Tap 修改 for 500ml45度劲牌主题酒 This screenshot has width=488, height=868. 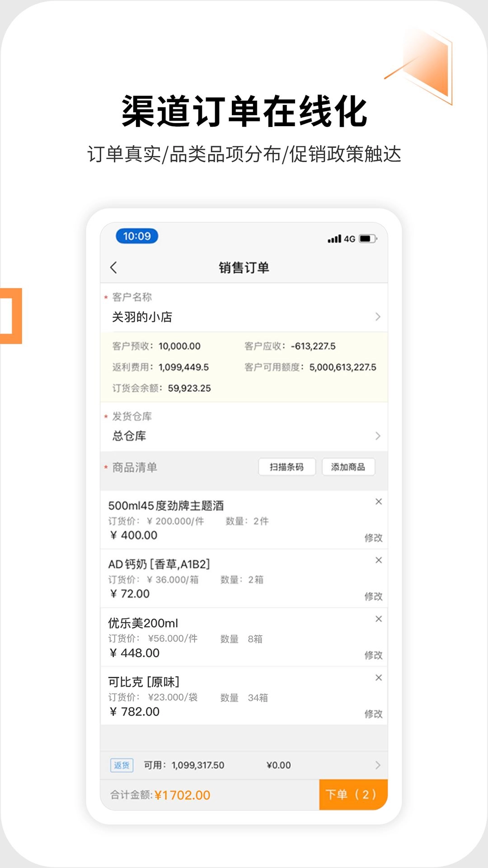373,538
